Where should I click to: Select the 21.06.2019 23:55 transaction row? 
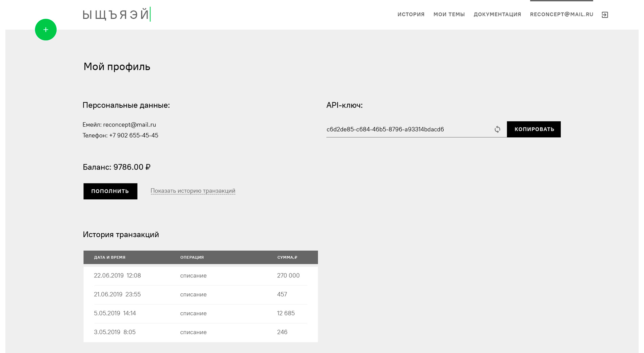(200, 295)
